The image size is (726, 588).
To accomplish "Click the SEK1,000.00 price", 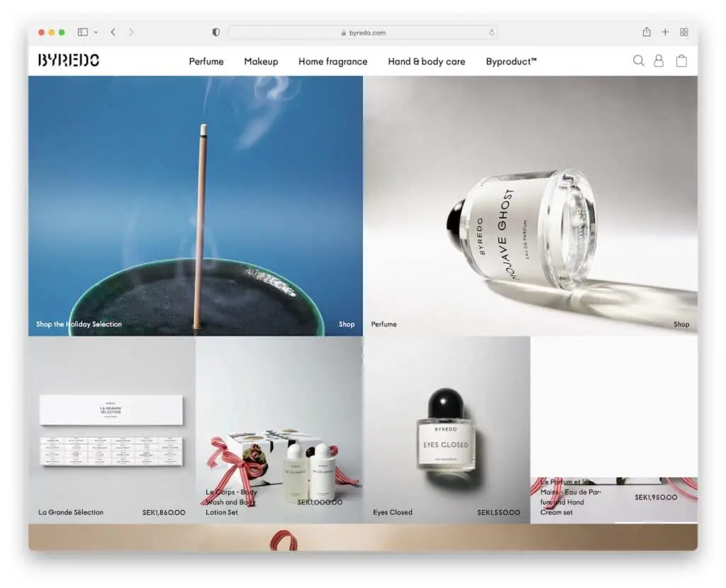I will (x=320, y=502).
